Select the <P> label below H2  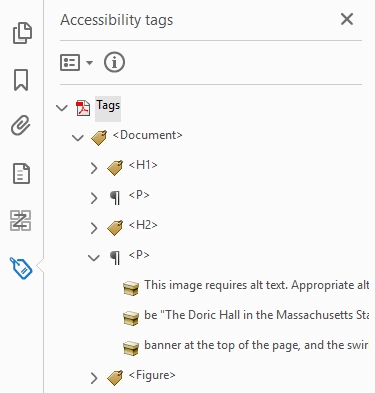139,255
